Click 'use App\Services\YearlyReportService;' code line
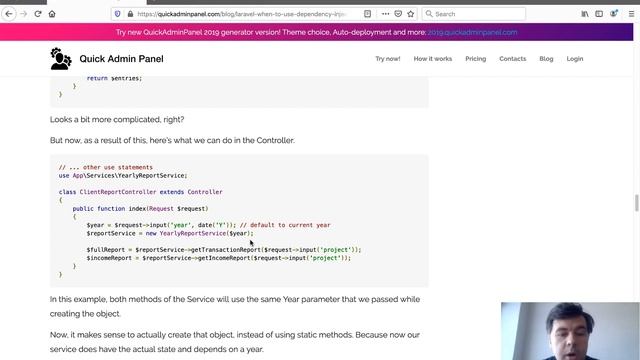Screen dimensions: 640x360 123,176
